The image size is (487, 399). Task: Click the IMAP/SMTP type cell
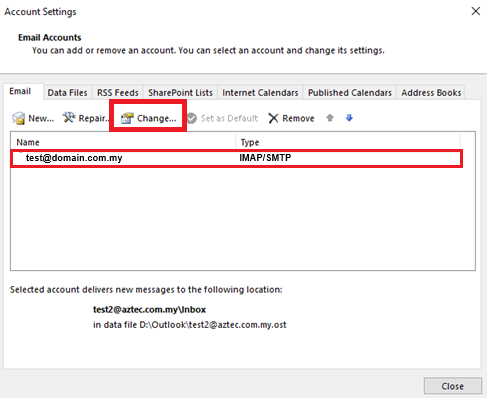[x=265, y=158]
